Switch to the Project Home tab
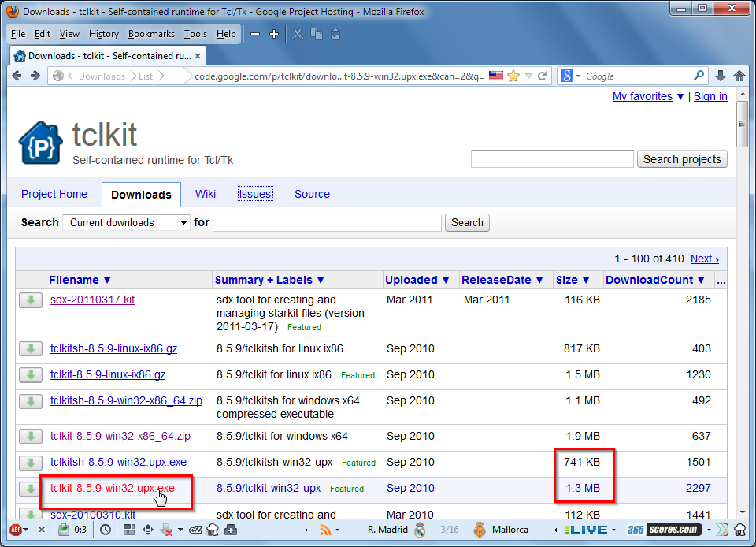The width and height of the screenshot is (756, 547). (x=54, y=194)
